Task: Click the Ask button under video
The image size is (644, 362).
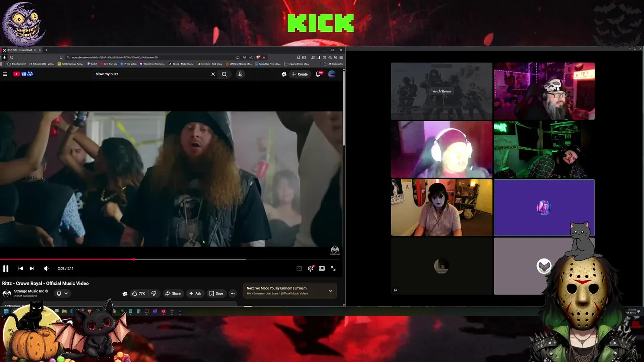Action: (195, 293)
